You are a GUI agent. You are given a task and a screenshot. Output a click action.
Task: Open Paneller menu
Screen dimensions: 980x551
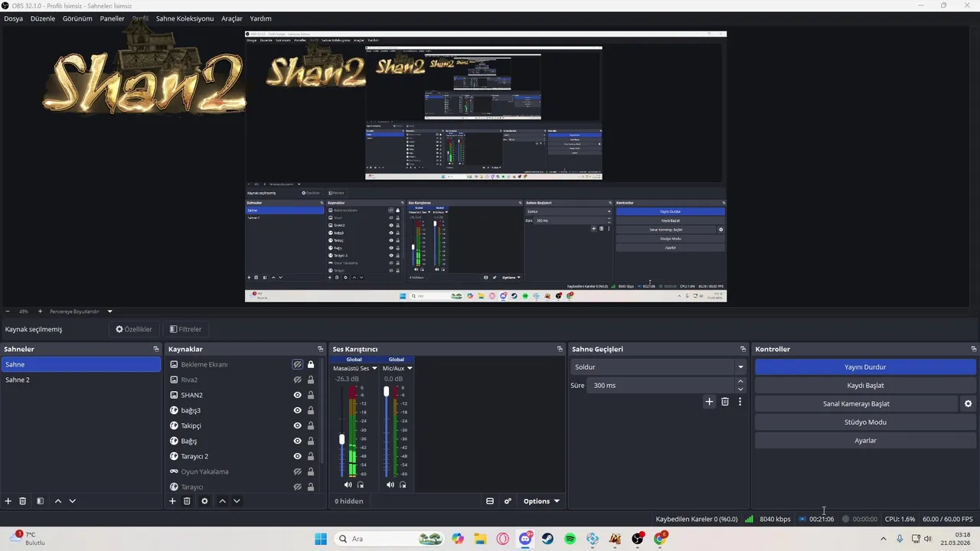(x=112, y=18)
